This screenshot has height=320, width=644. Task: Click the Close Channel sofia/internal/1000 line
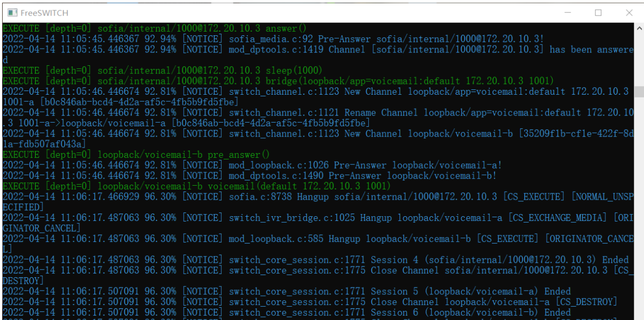[x=318, y=275]
